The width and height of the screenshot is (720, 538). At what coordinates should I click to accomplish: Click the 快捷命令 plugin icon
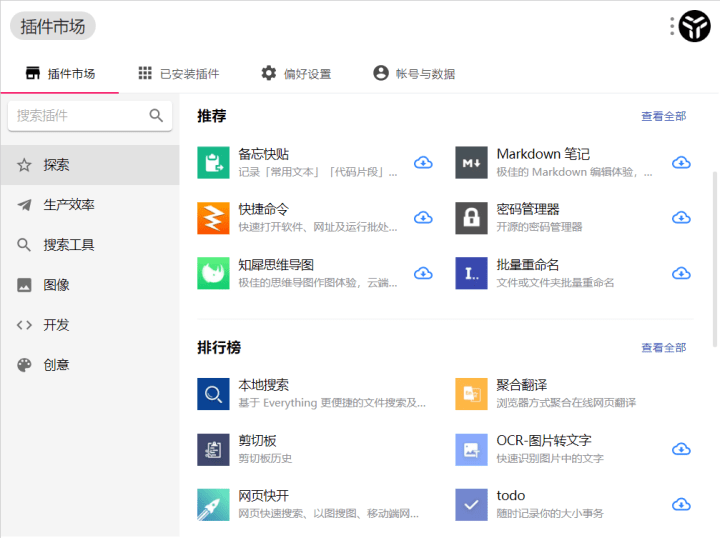pos(213,217)
